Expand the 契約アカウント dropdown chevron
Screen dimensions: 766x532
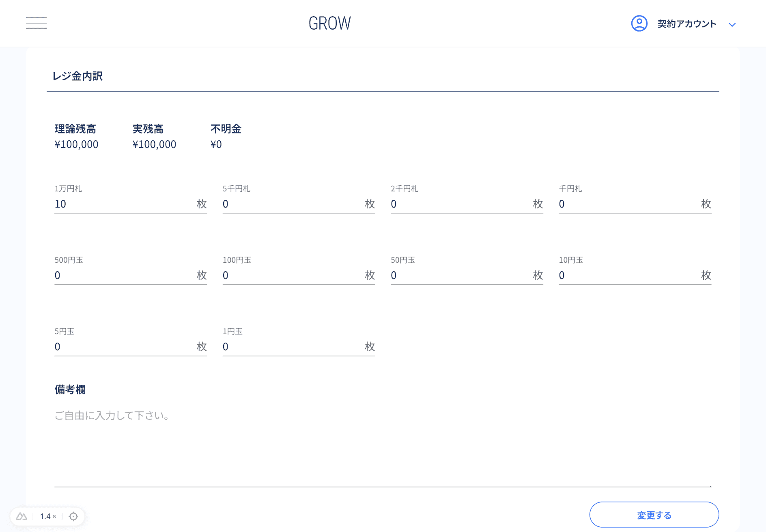pyautogui.click(x=732, y=25)
